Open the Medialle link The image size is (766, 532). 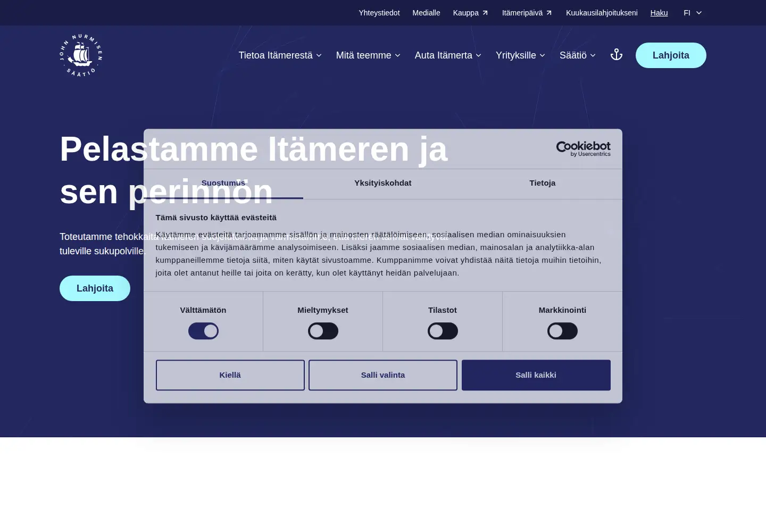[427, 13]
